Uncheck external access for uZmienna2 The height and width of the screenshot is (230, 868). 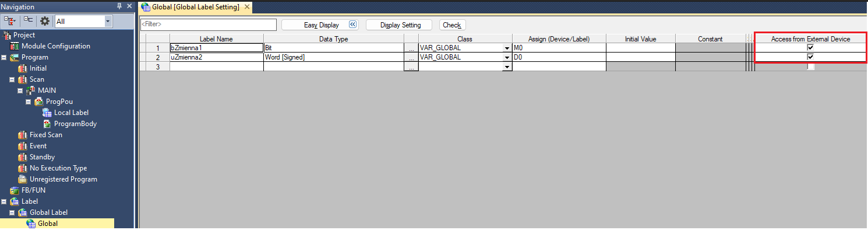coord(810,57)
